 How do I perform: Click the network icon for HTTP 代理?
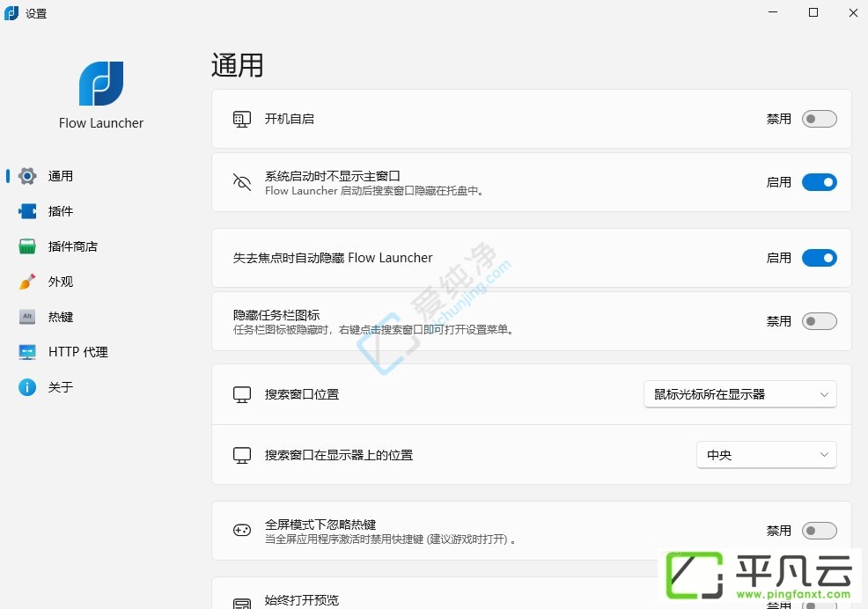27,352
